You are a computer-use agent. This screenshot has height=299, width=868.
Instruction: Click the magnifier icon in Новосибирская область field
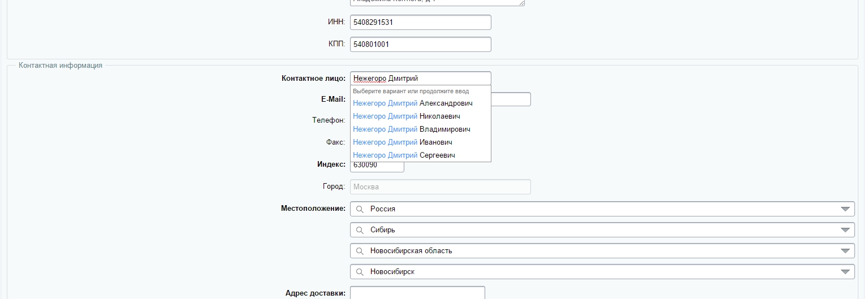pyautogui.click(x=360, y=251)
